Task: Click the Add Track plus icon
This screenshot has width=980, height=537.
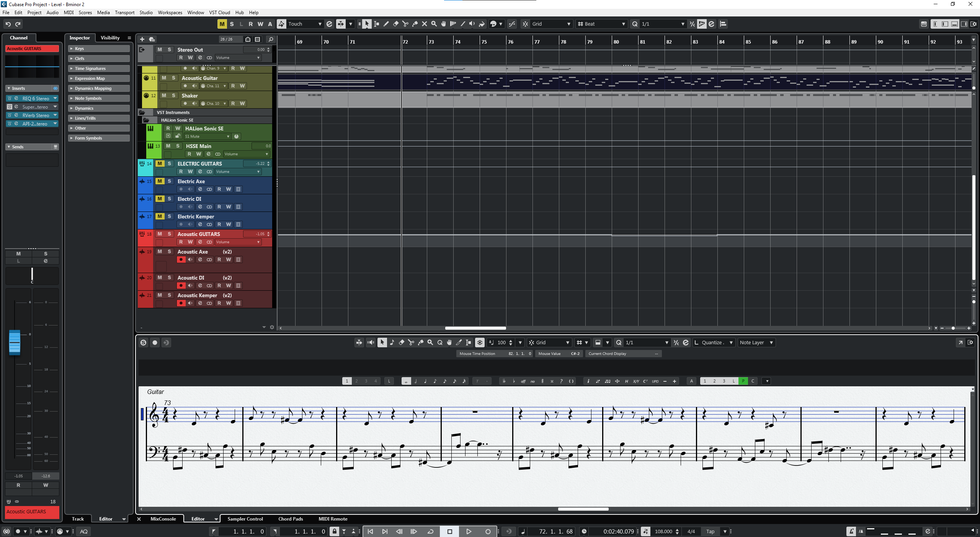Action: pyautogui.click(x=142, y=39)
